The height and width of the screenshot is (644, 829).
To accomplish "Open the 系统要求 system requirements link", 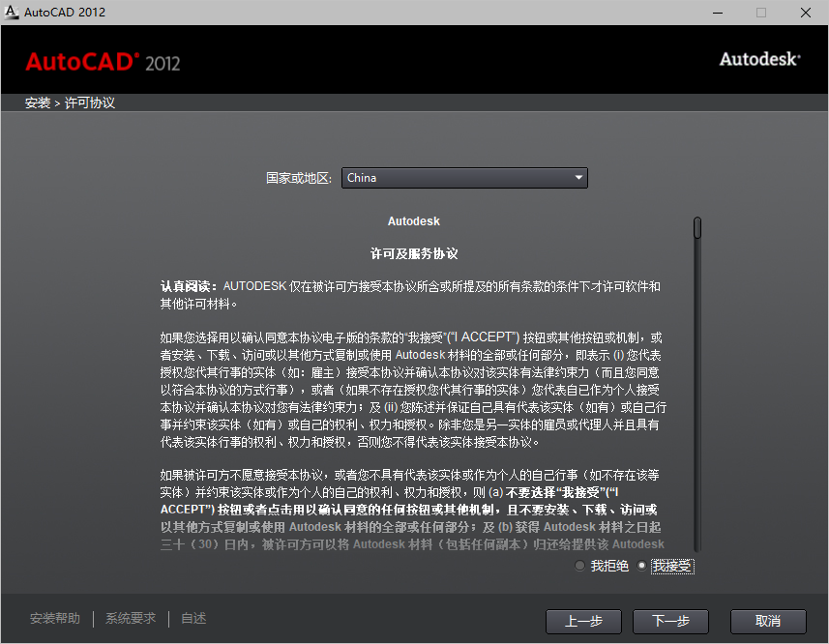I will pyautogui.click(x=130, y=617).
